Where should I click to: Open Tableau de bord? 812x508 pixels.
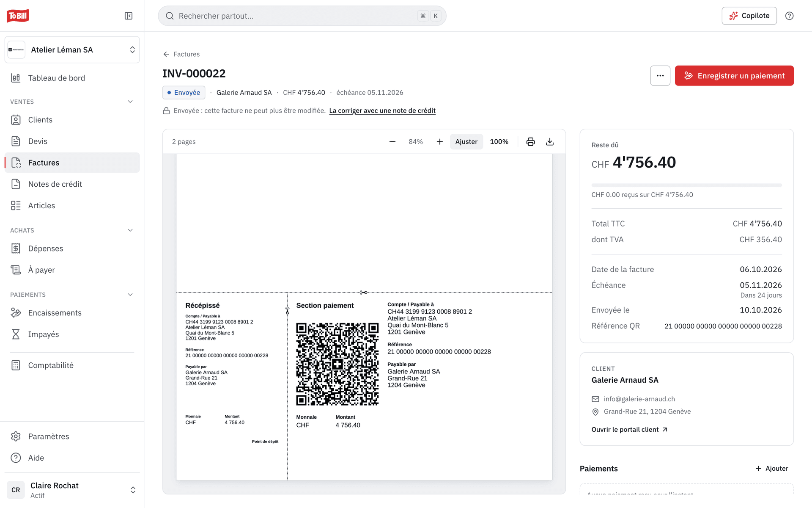(72, 78)
